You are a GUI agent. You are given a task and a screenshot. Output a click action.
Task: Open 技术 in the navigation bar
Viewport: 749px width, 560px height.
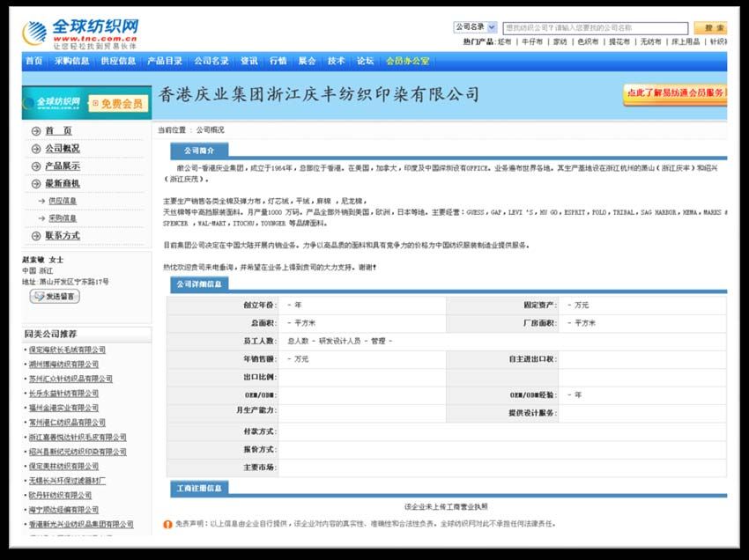pos(337,61)
